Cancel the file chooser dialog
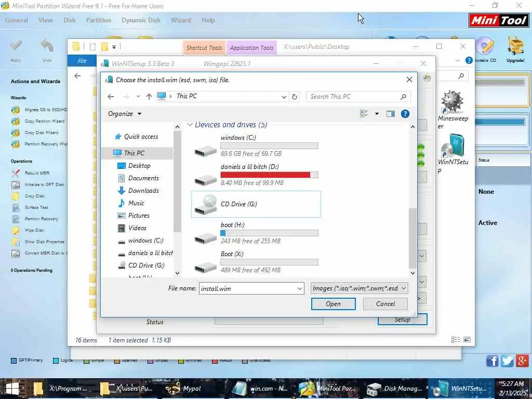 pos(385,304)
